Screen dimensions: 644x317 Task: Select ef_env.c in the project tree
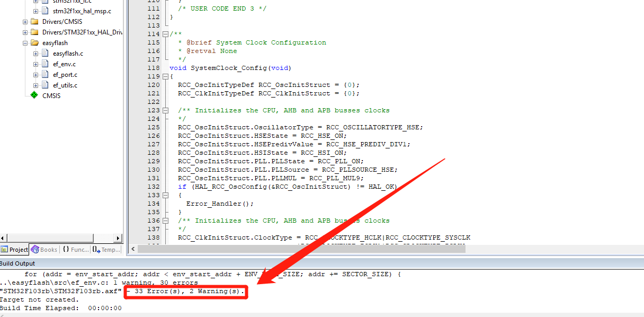(x=65, y=64)
